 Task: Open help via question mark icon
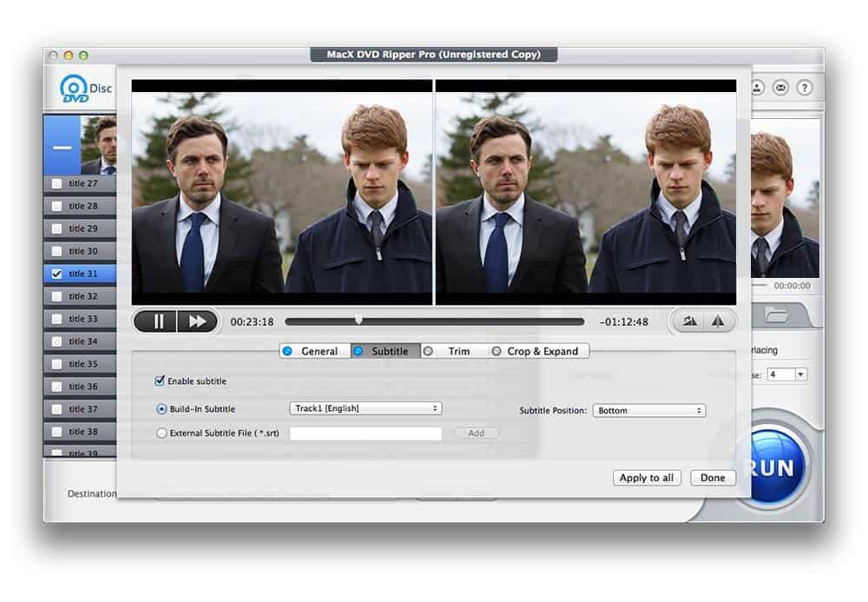pos(805,88)
